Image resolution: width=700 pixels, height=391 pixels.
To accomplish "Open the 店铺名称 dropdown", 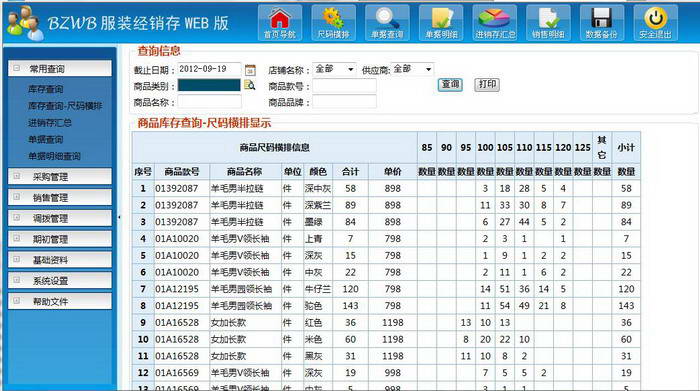I will pyautogui.click(x=334, y=69).
